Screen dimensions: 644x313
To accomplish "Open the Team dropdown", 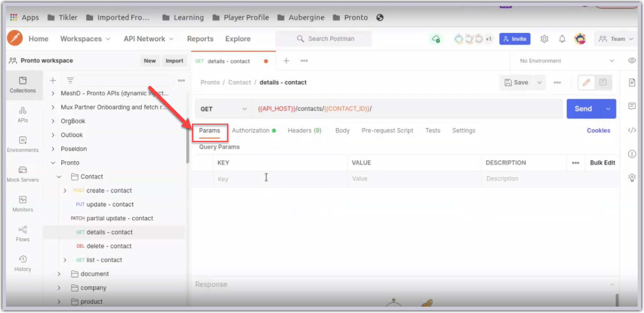I will 616,39.
